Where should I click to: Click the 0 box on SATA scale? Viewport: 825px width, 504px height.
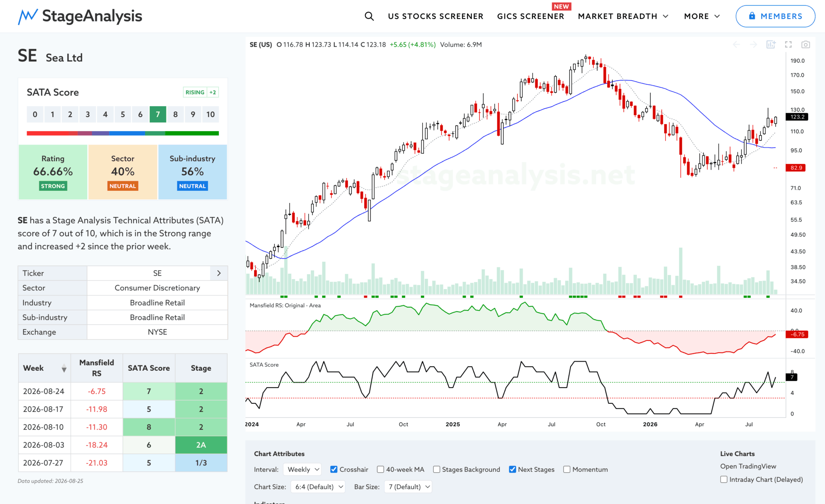tap(35, 114)
